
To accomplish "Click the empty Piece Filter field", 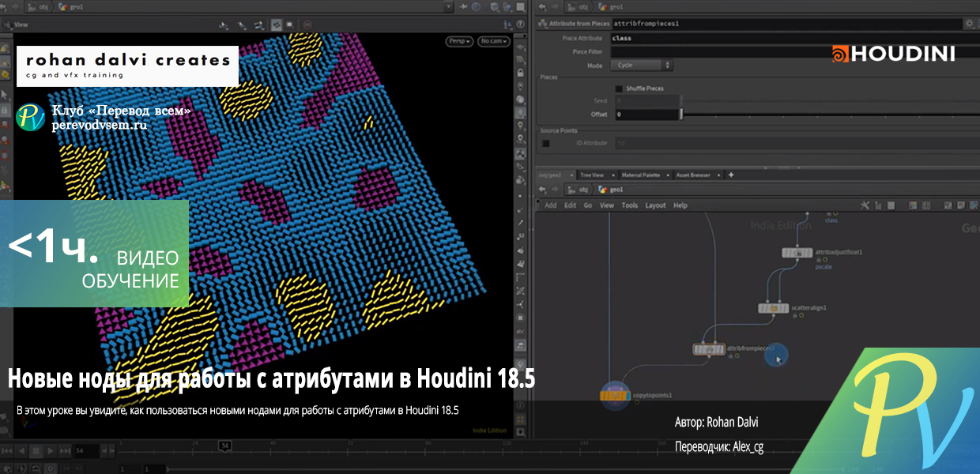I will coord(793,51).
